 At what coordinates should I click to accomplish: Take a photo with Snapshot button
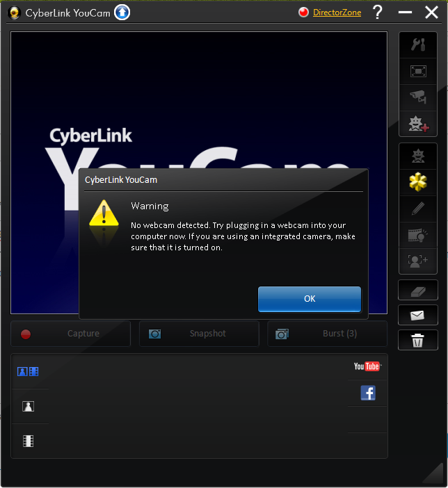pyautogui.click(x=199, y=334)
